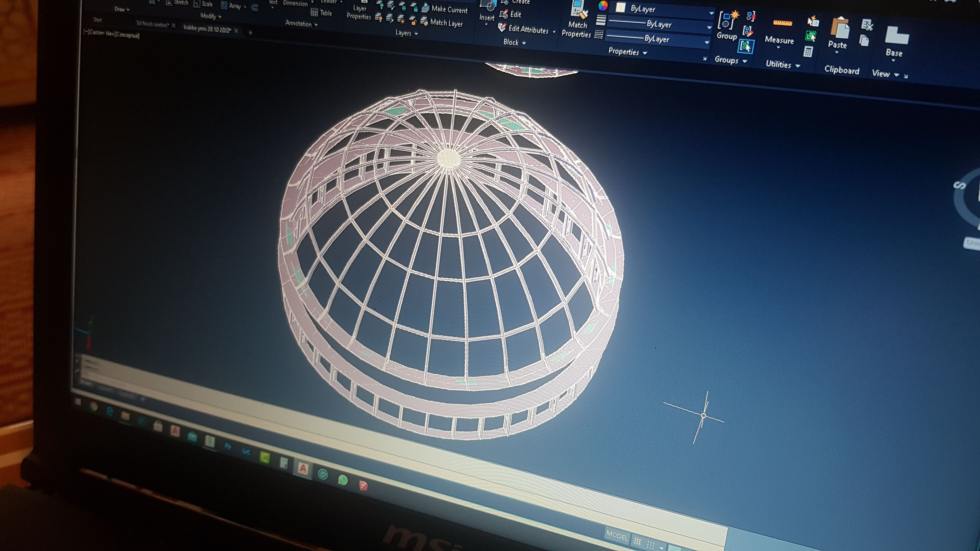
Task: Open Windows Start menu button
Action: 78,402
